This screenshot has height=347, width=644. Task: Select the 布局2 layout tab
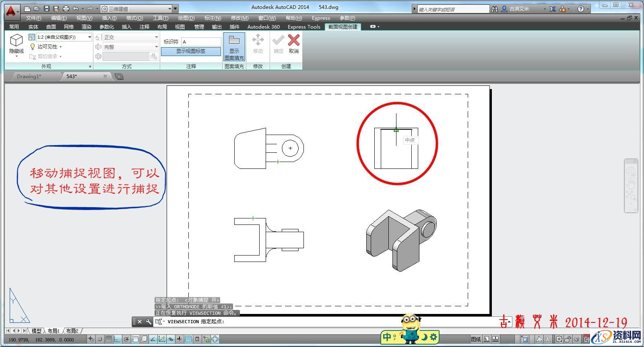pyautogui.click(x=72, y=331)
